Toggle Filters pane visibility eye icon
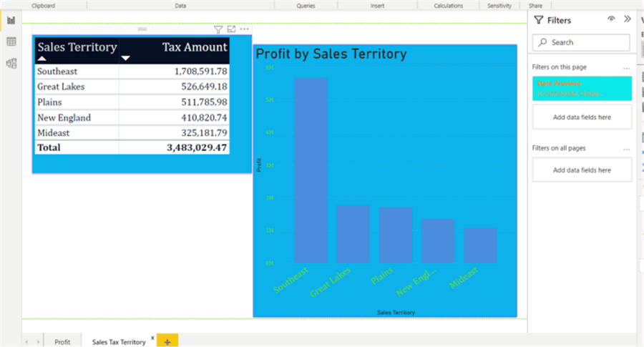Screen dimensions: 644x347 point(611,19)
